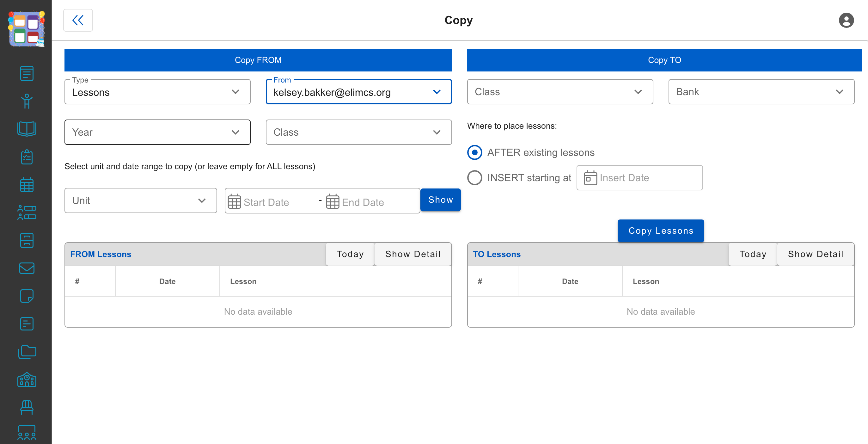Click the Copy Lessons button
This screenshot has width=868, height=444.
point(660,231)
